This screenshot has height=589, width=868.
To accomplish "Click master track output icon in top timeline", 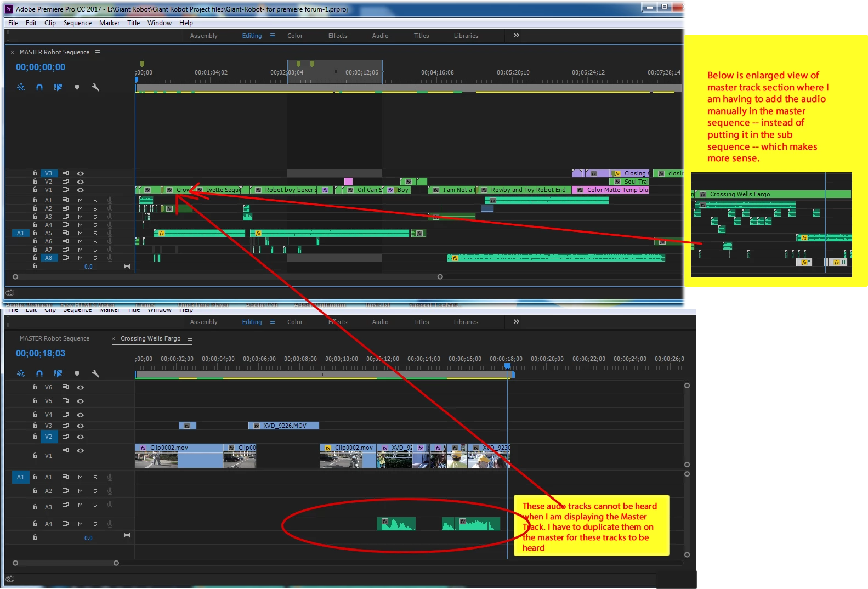I will click(127, 267).
